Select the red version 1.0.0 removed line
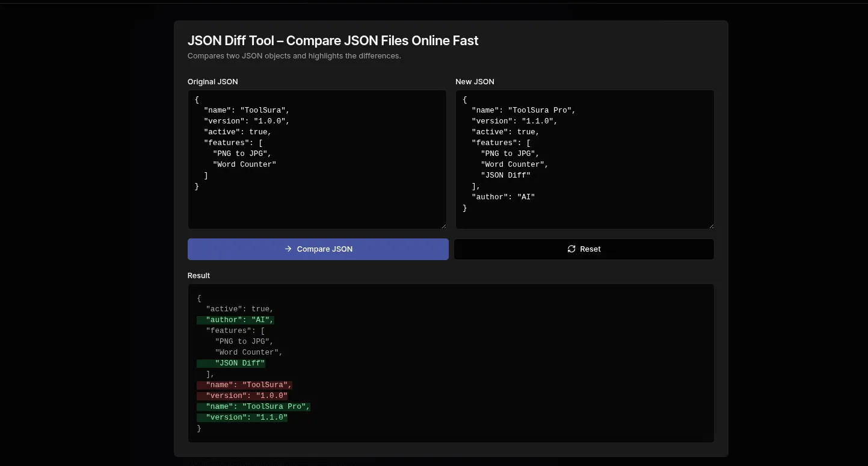 coord(242,396)
